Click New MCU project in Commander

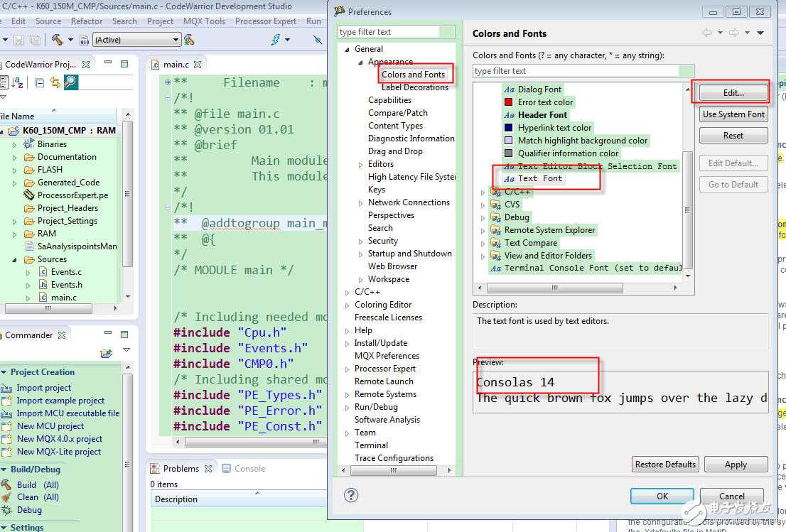[50, 425]
